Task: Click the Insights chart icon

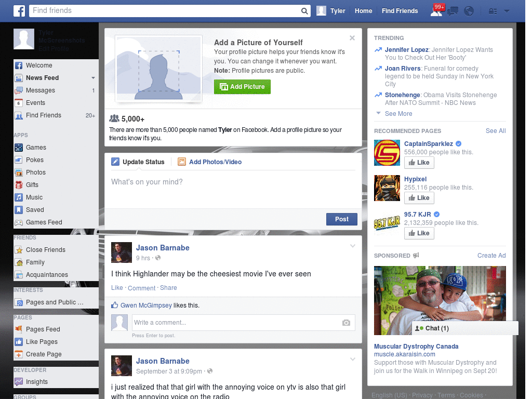Action: coord(19,382)
